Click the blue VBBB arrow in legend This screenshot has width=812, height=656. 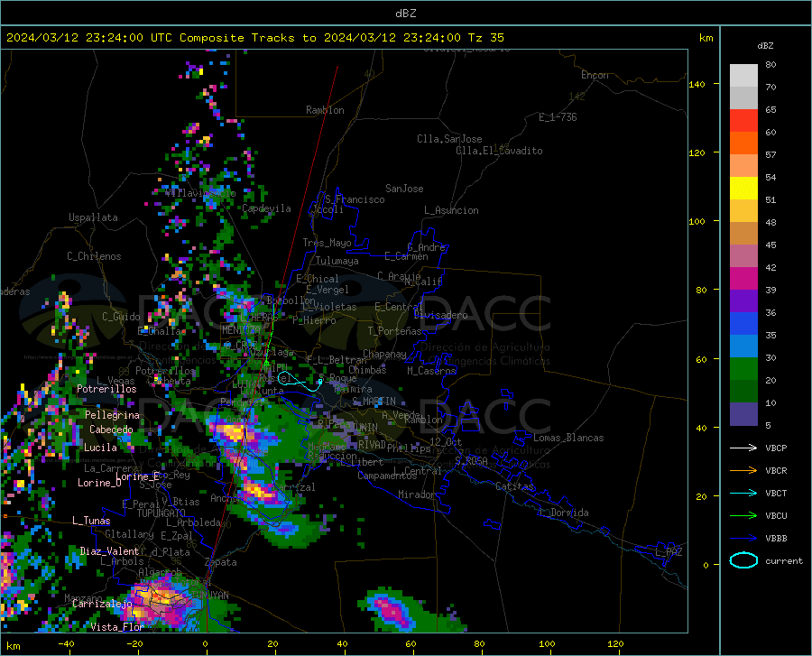pos(743,539)
